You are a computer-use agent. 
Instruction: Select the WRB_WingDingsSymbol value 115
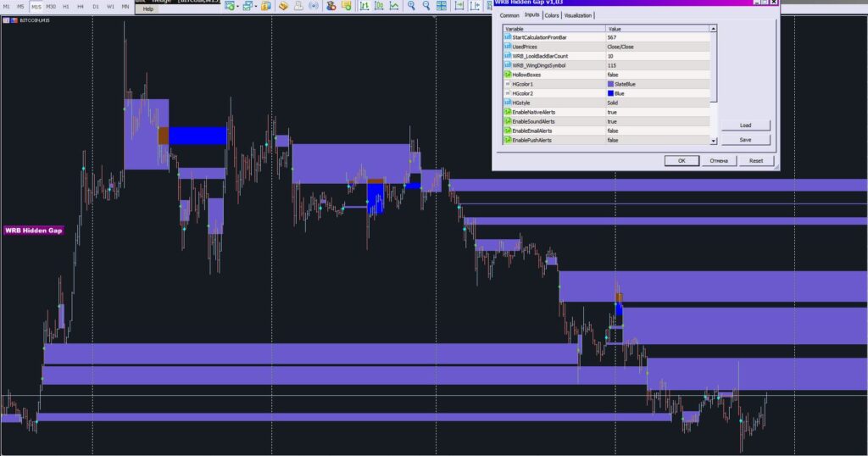[x=612, y=65]
